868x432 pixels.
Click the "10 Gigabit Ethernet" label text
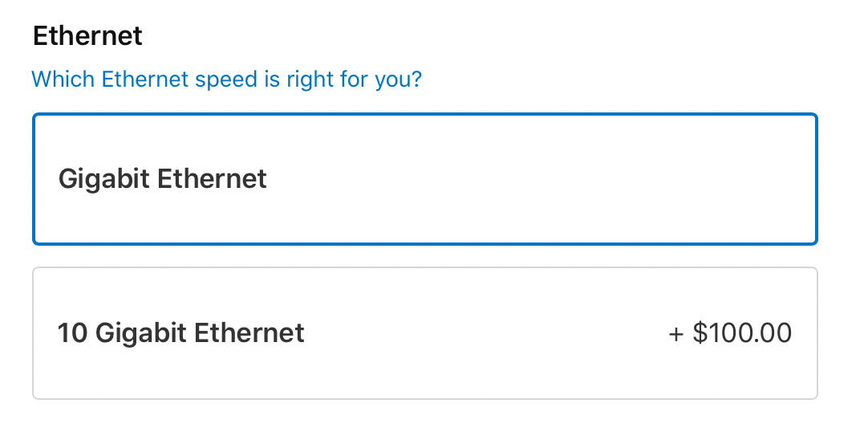[x=180, y=333]
